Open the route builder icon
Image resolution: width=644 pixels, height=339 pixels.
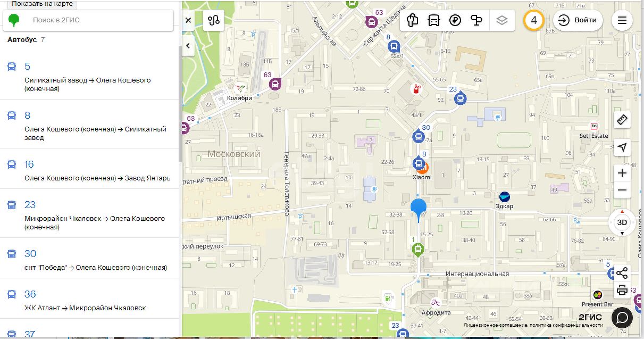[214, 20]
